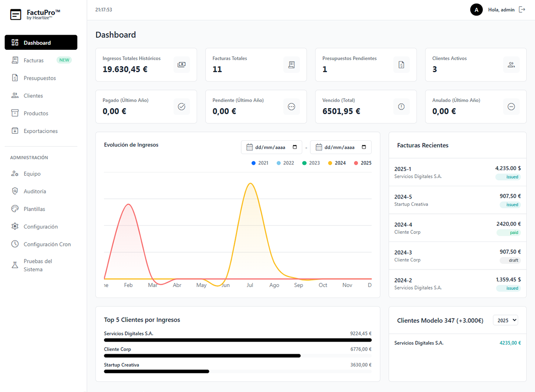Screen dimensions: 535x392
Task: Click the Servicios Digitales S.A. revenue bar
Action: tap(238, 340)
